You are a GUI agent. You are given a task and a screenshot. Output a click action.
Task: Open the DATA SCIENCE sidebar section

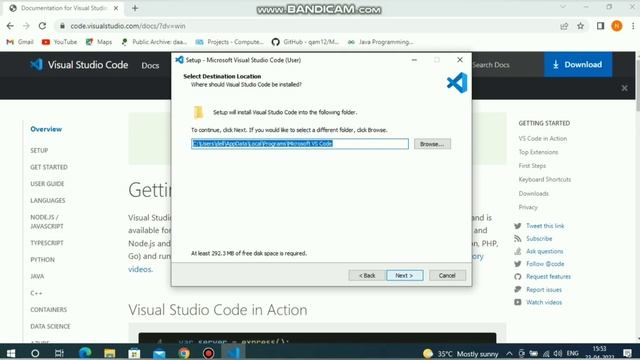(x=50, y=327)
